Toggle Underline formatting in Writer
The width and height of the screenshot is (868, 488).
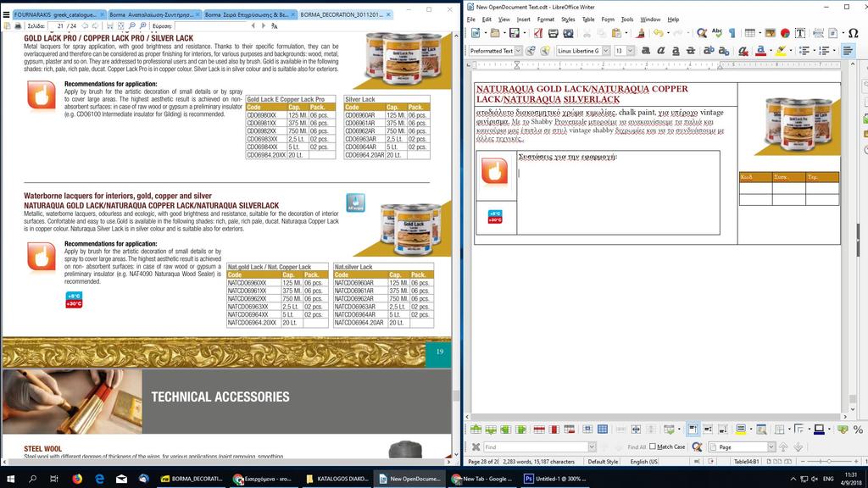(x=676, y=51)
